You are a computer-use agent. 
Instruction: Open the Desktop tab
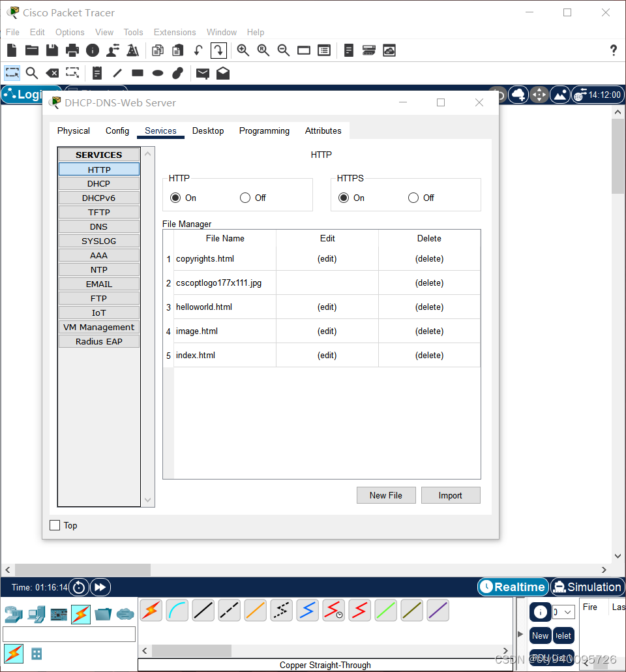208,130
